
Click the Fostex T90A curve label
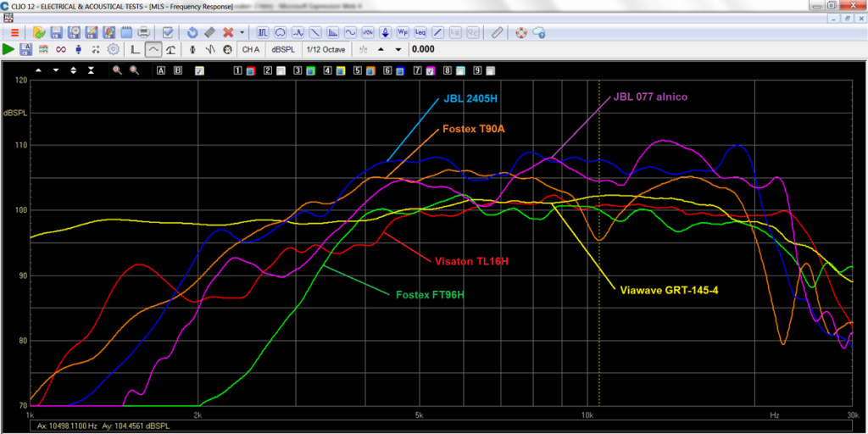[474, 129]
